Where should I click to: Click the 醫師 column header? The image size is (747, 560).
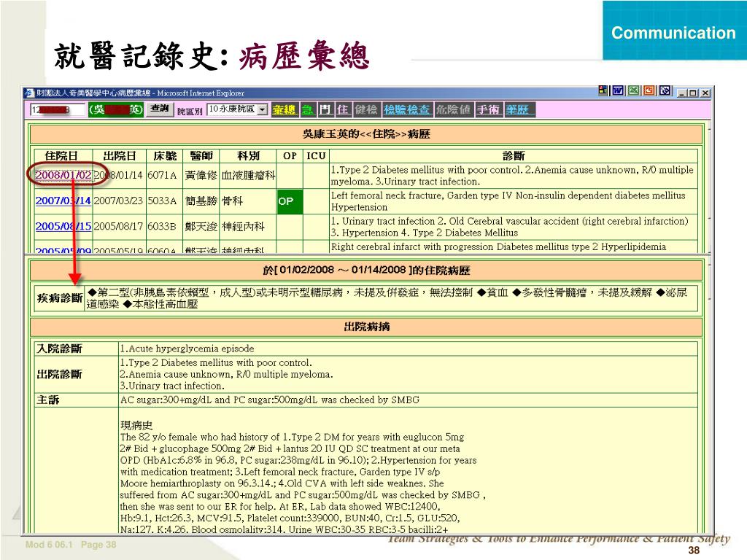point(201,156)
